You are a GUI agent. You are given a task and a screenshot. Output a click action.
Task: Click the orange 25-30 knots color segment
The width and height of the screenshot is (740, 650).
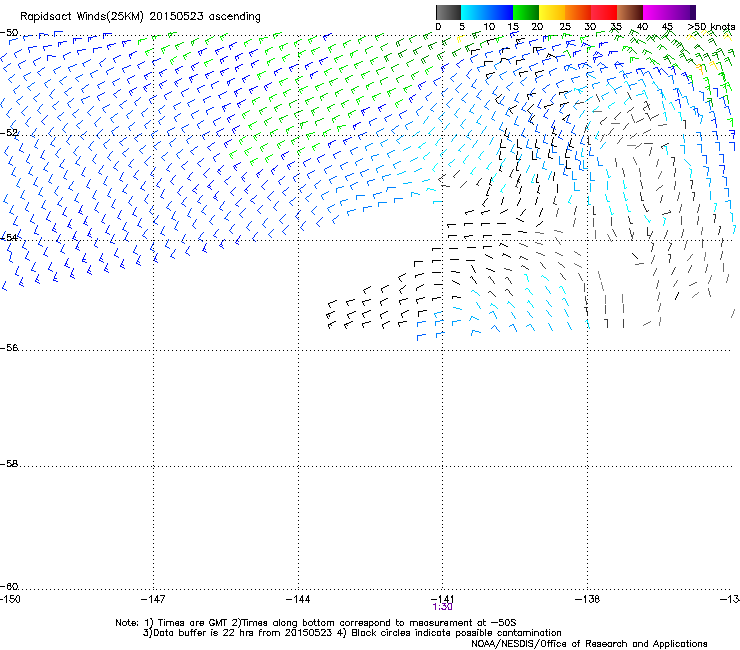(578, 12)
